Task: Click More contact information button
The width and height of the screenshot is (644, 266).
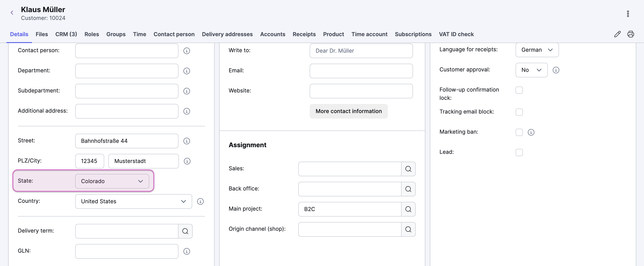Action: pyautogui.click(x=349, y=111)
